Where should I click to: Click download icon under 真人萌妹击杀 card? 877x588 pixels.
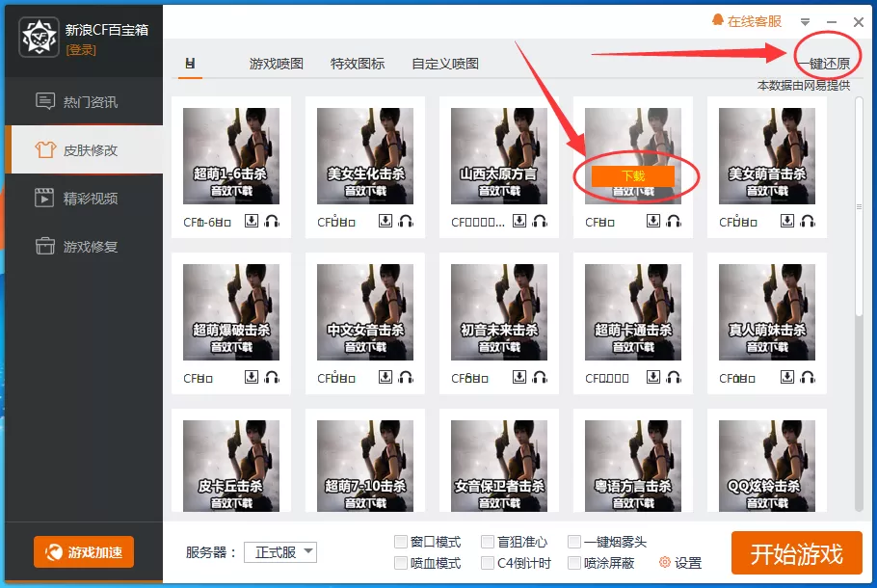pyautogui.click(x=787, y=377)
